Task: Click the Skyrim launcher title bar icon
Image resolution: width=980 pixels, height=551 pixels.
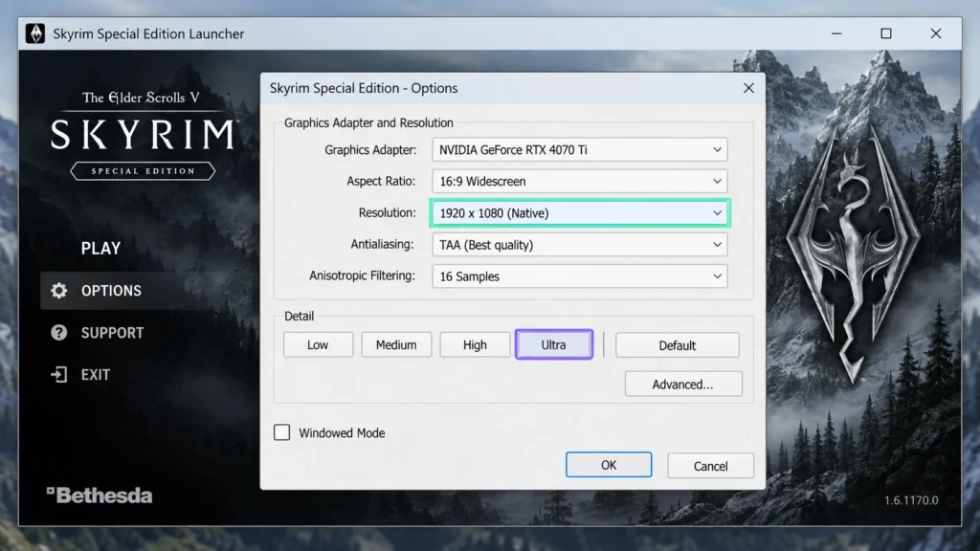Action: (x=35, y=33)
